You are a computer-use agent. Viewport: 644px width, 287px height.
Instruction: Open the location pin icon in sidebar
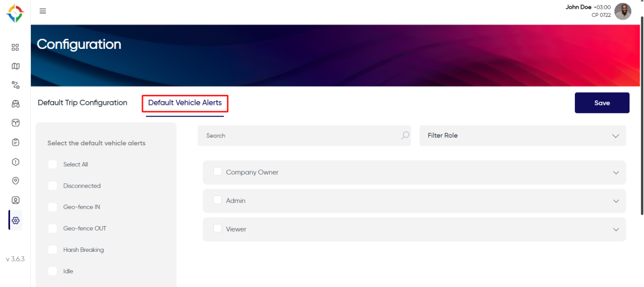[x=15, y=181]
